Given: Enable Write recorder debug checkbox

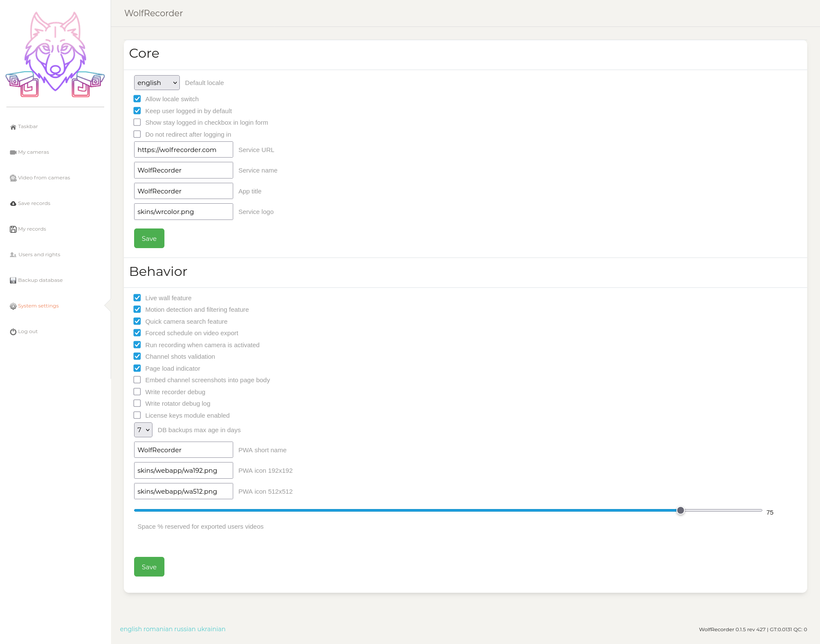Looking at the screenshot, I should click(x=137, y=392).
